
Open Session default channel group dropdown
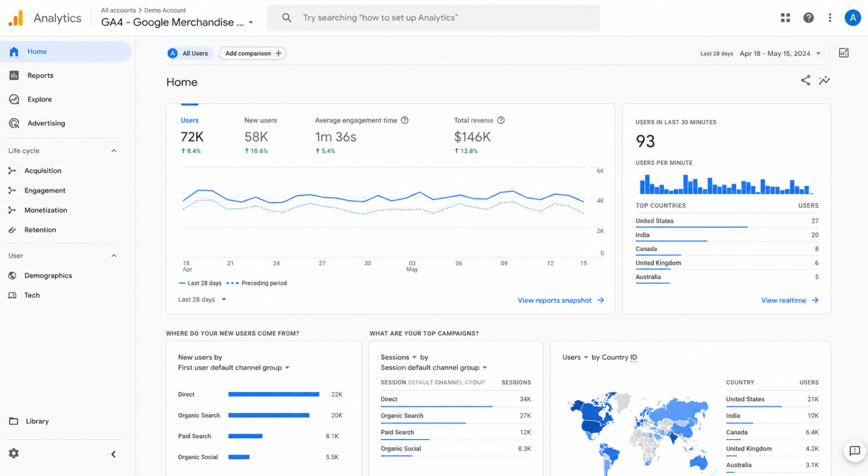pos(434,368)
